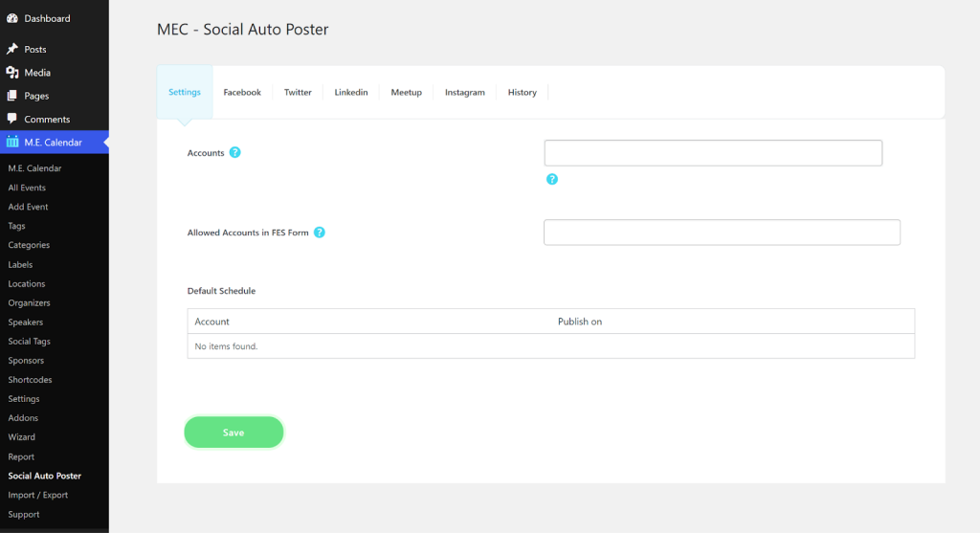Open the Allowed Accounts in FES Form field
Viewport: 980px width, 533px height.
point(722,233)
